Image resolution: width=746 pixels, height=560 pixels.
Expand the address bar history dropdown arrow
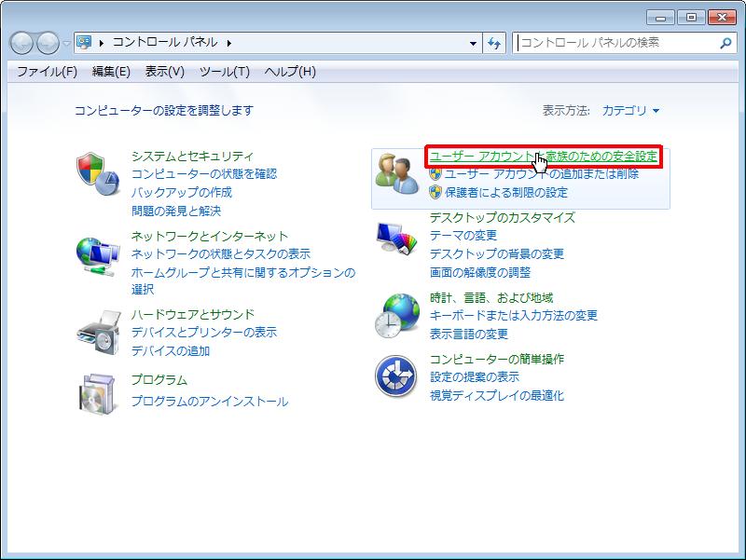pos(474,43)
